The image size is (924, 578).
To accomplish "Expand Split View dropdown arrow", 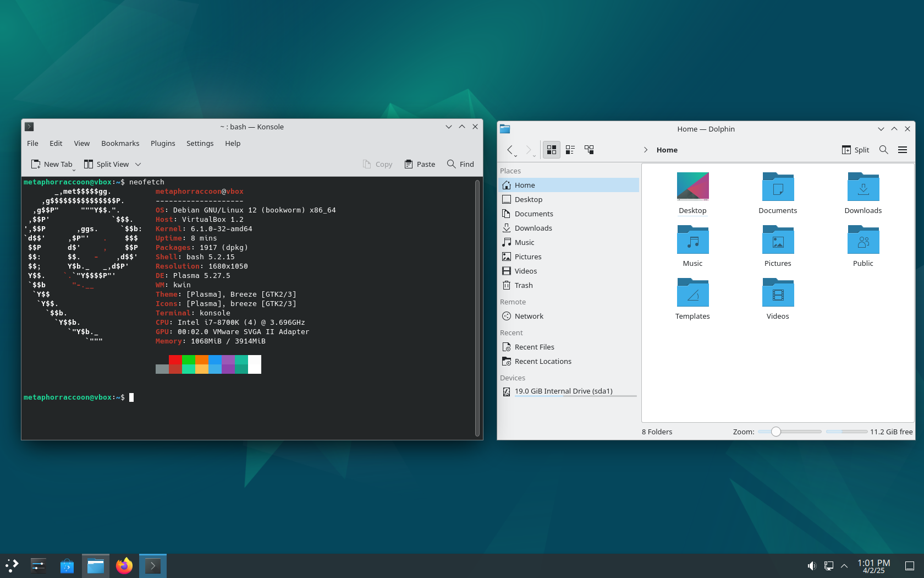I will [138, 164].
